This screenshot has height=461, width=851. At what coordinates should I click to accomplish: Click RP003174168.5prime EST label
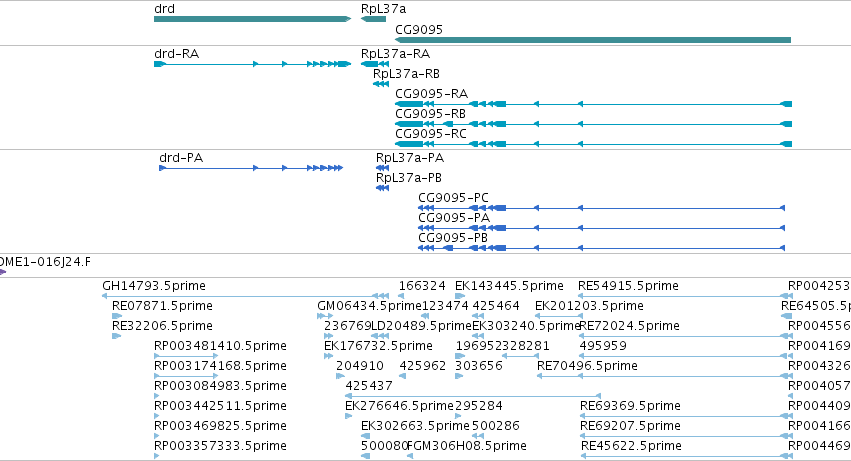(220, 367)
